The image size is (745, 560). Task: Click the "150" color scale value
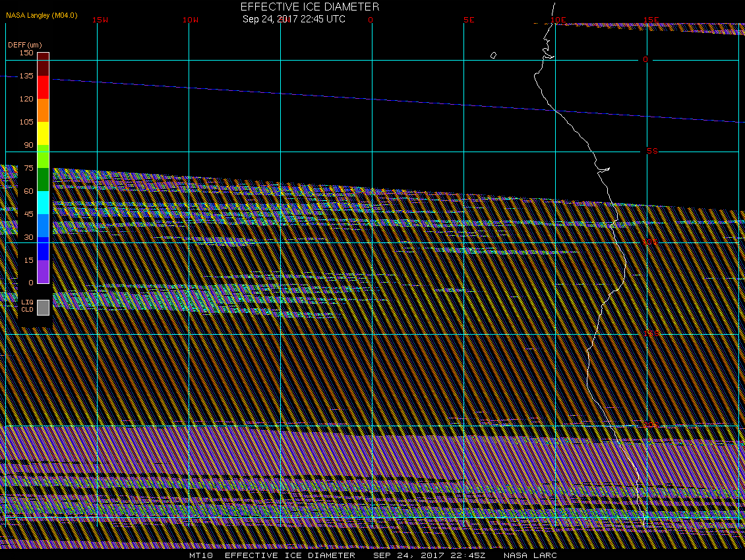[x=26, y=53]
